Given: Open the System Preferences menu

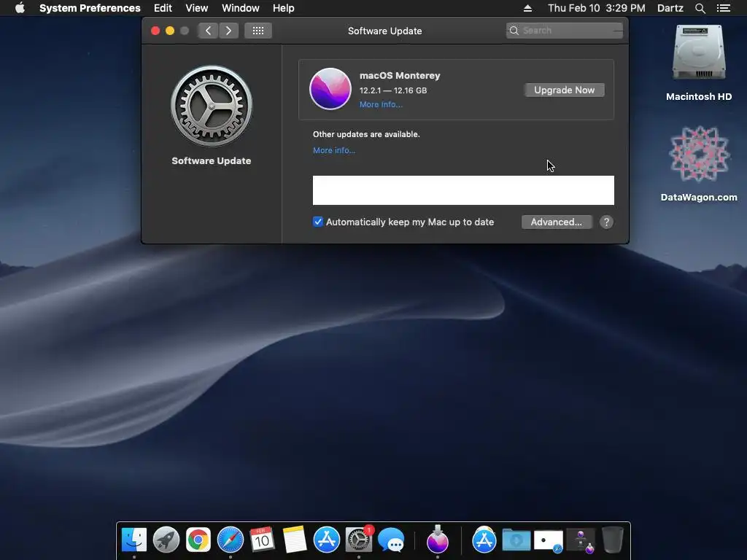Looking at the screenshot, I should (x=90, y=8).
